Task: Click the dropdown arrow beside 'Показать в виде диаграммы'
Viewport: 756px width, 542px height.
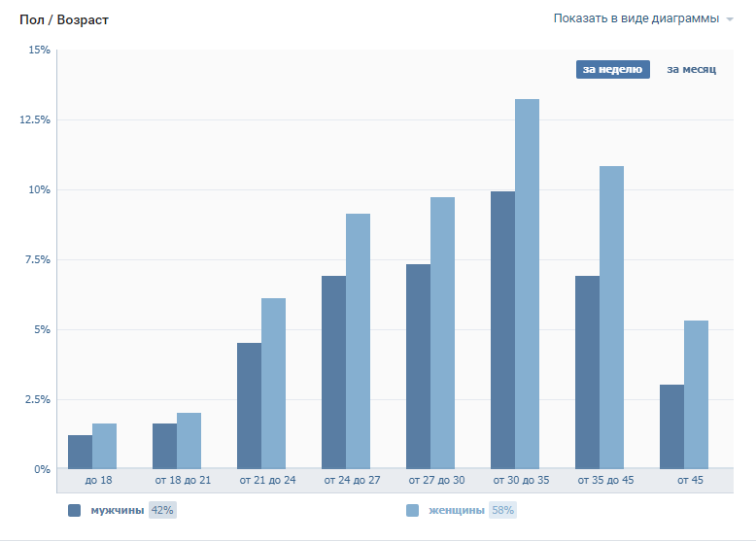Action: pos(730,19)
